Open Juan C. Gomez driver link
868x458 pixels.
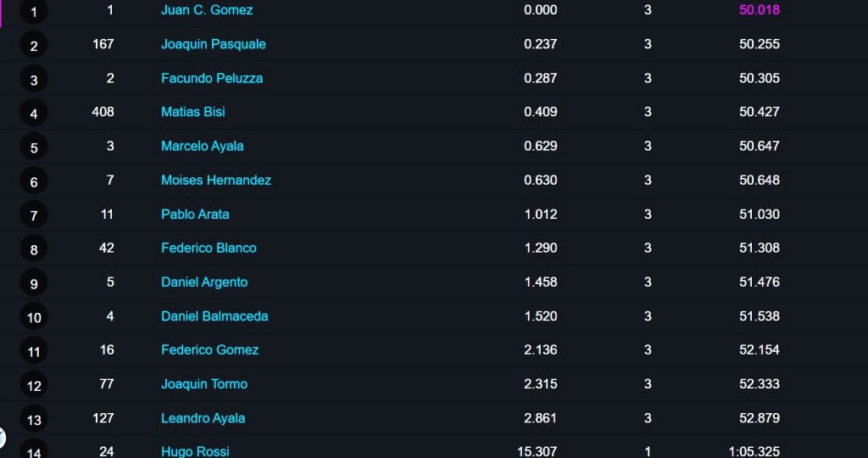(207, 10)
